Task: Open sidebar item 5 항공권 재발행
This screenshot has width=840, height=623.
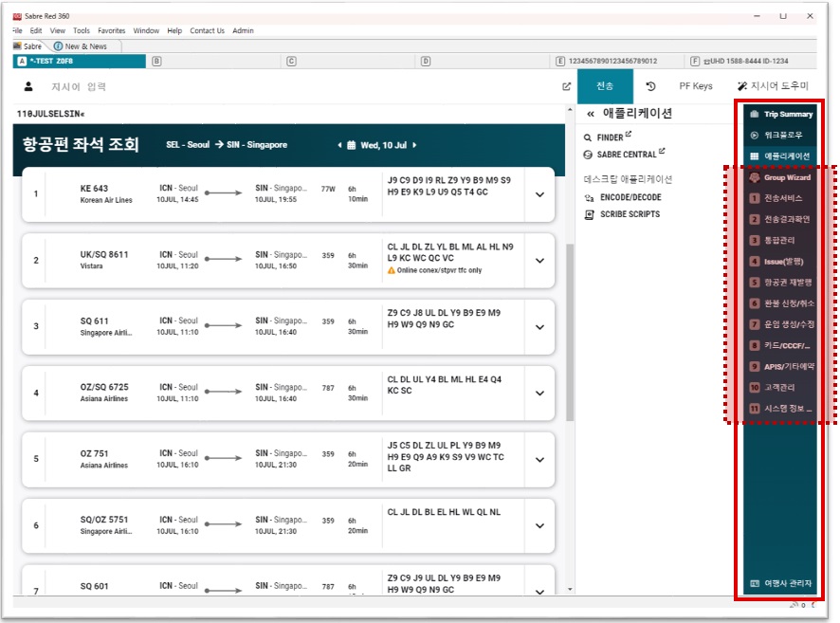Action: click(x=780, y=283)
